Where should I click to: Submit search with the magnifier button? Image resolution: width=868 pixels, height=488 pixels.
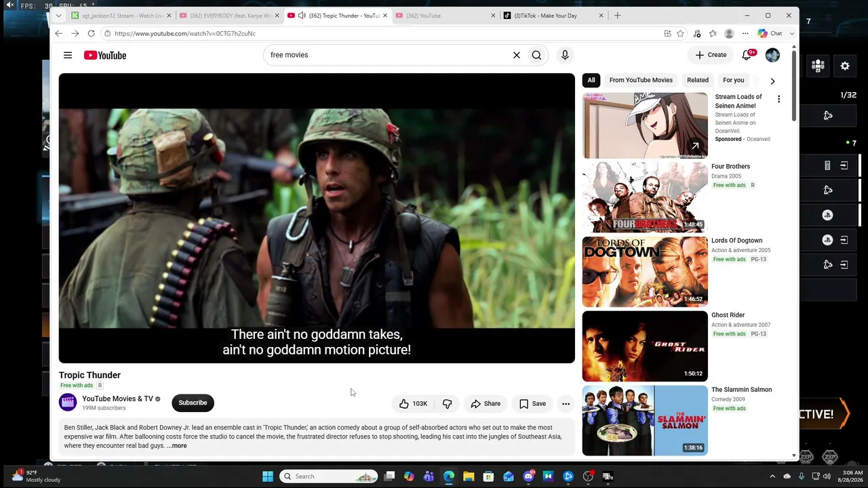pos(536,55)
